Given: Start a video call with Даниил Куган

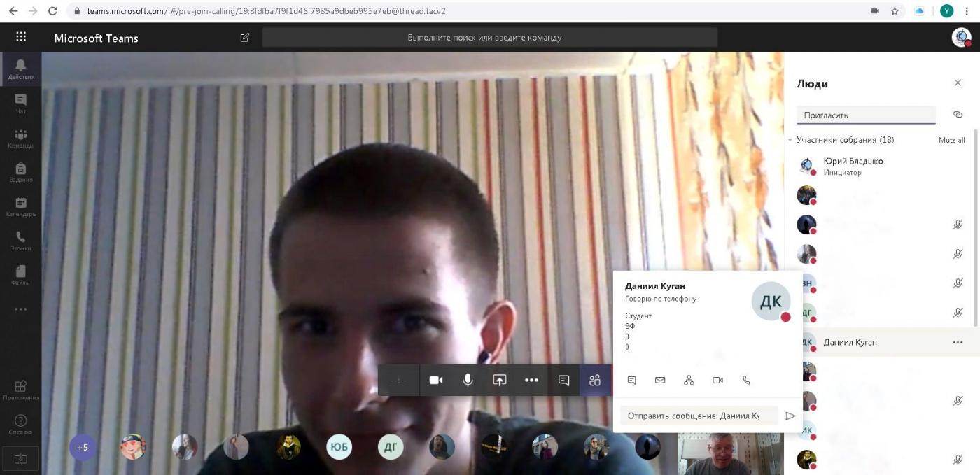Looking at the screenshot, I should [717, 380].
